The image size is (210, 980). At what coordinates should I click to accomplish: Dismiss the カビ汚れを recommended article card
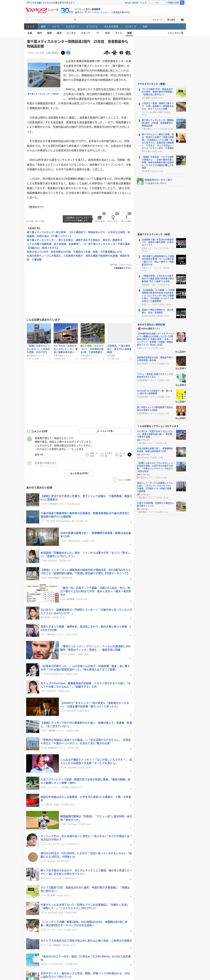click(77, 358)
